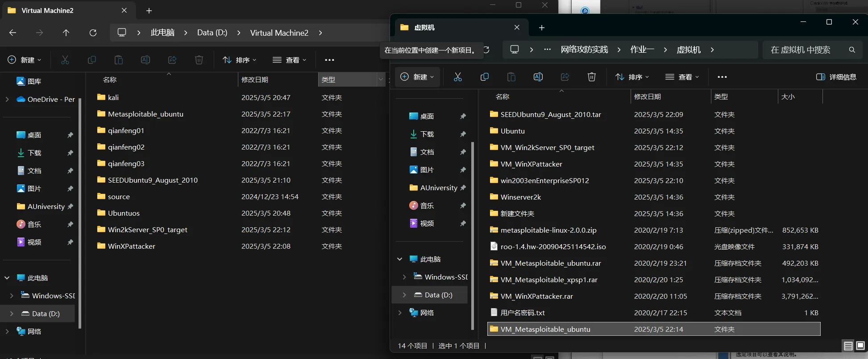Click Data (D:) breadcrumb in Virtual Machine2
Screen dimensions: 868x359
click(x=212, y=33)
